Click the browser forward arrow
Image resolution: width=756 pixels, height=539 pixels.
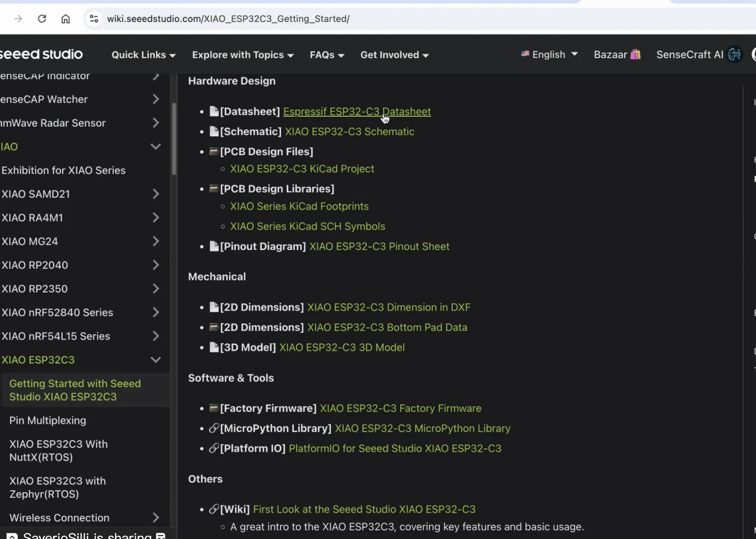pos(18,19)
